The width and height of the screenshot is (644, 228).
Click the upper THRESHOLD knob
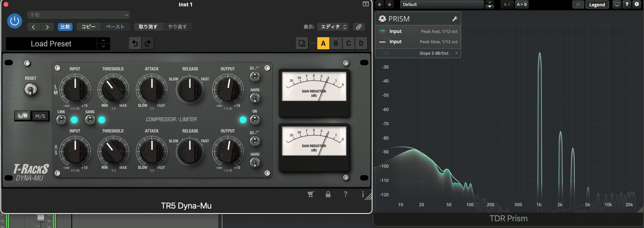113,89
